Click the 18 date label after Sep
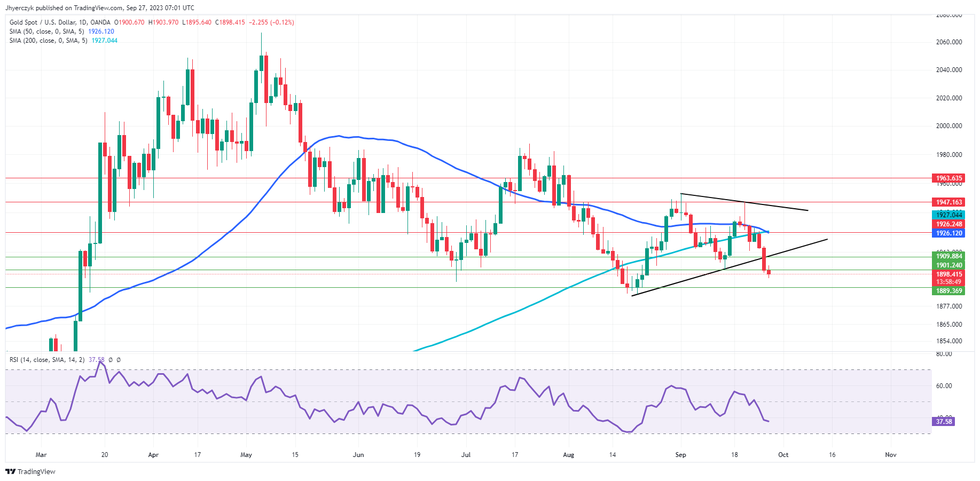The height and width of the screenshot is (481, 980). pyautogui.click(x=735, y=455)
